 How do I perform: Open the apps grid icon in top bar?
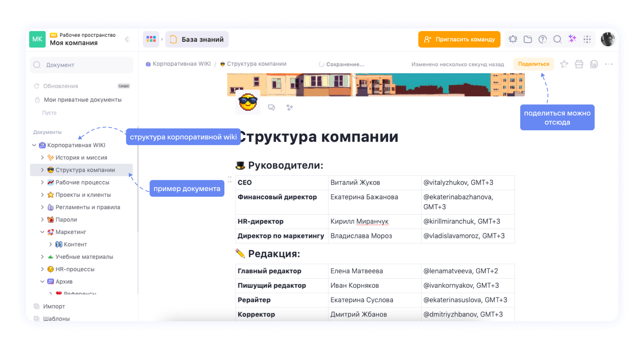pyautogui.click(x=587, y=39)
